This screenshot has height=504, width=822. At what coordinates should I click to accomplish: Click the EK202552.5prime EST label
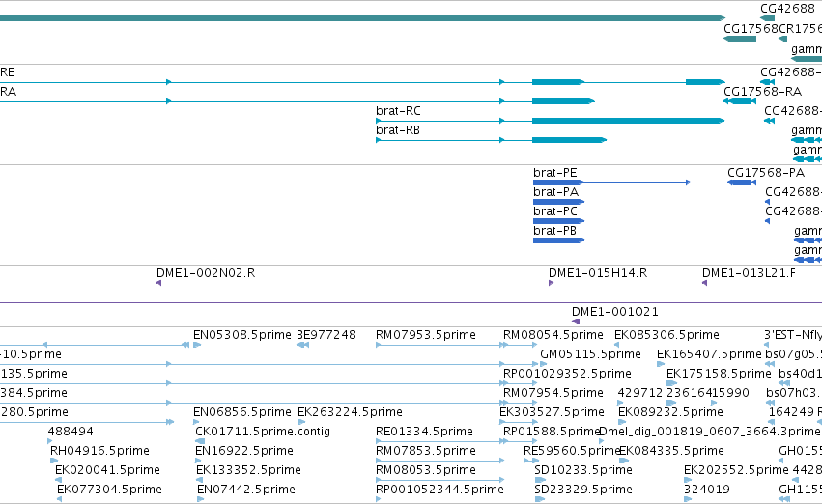click(736, 470)
